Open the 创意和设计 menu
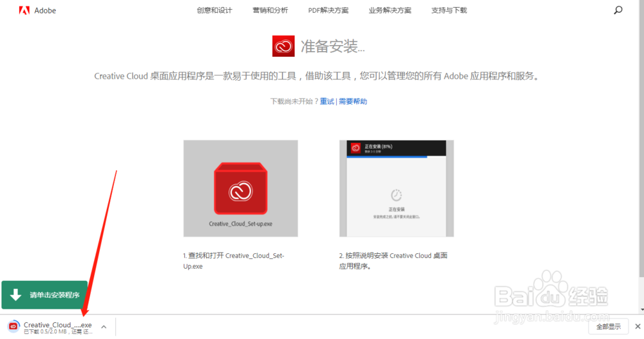The image size is (644, 339). pos(214,10)
